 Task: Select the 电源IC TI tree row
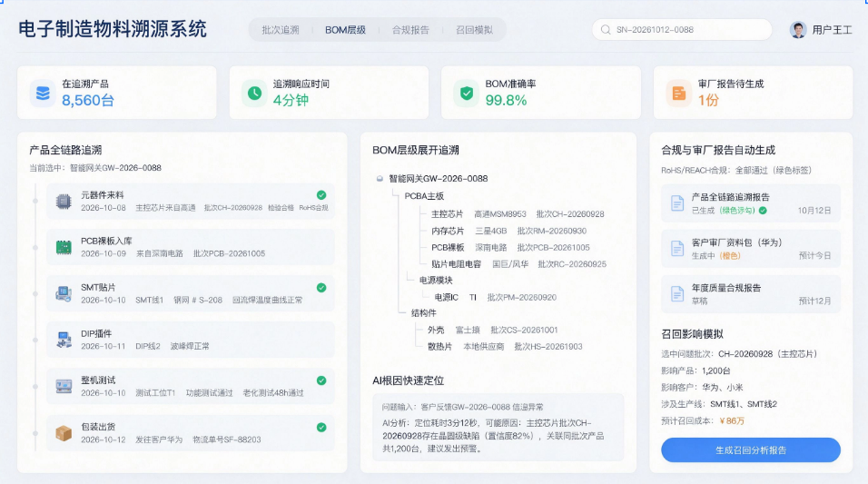(x=496, y=297)
